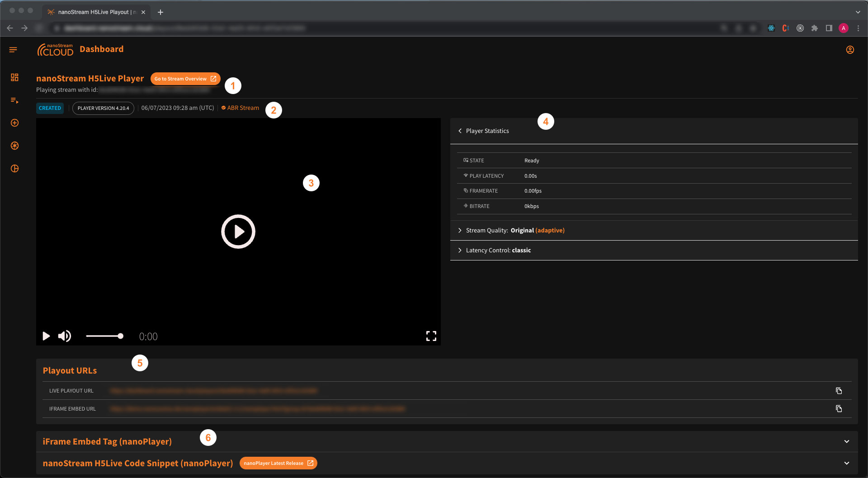The image size is (868, 478).
Task: Select the nanoStream H5Live Playout browser tab
Action: (96, 12)
